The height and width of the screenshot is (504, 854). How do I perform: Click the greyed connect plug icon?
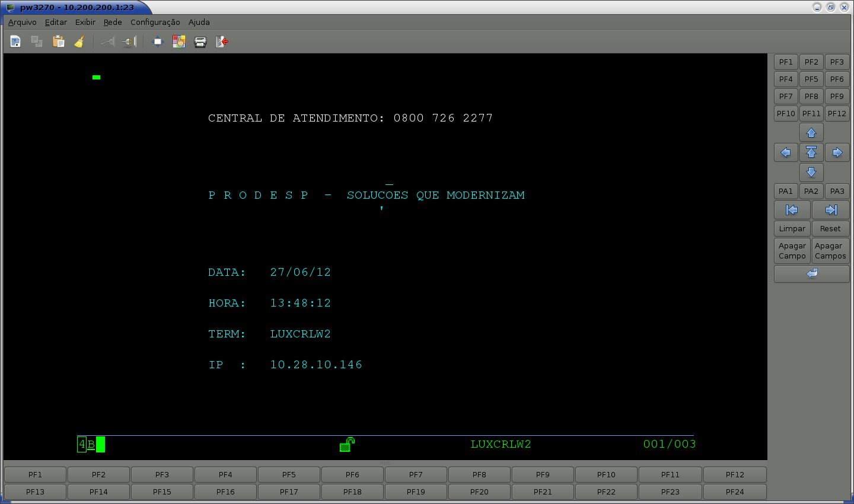(107, 42)
